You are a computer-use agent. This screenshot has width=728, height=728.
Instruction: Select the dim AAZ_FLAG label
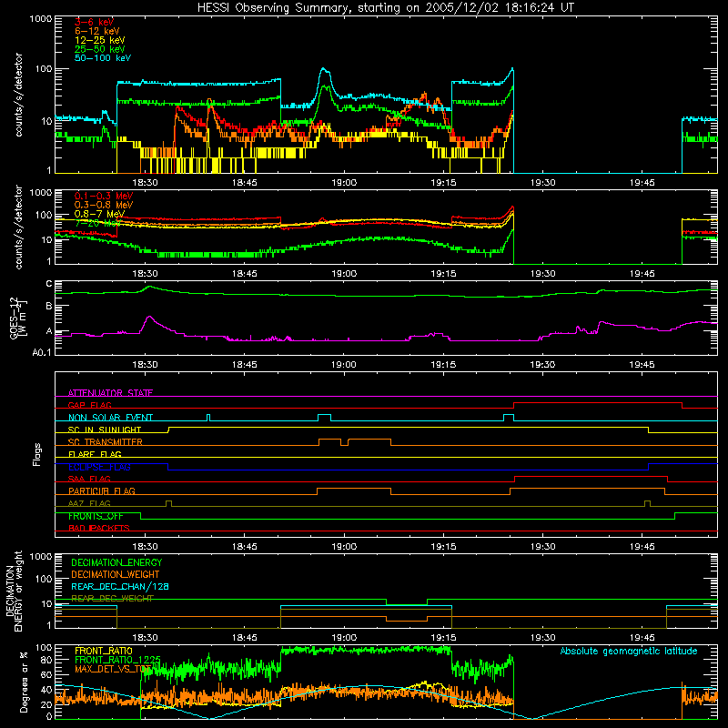pyautogui.click(x=89, y=503)
